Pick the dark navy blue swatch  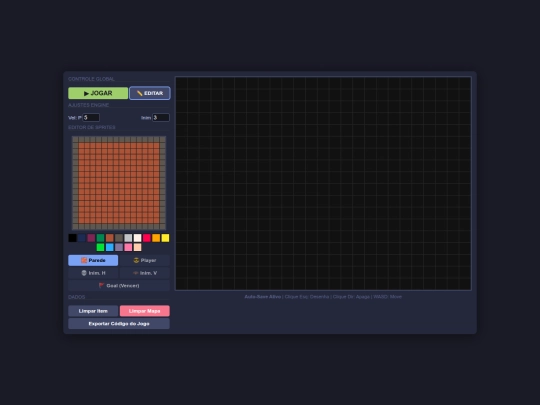(x=82, y=238)
